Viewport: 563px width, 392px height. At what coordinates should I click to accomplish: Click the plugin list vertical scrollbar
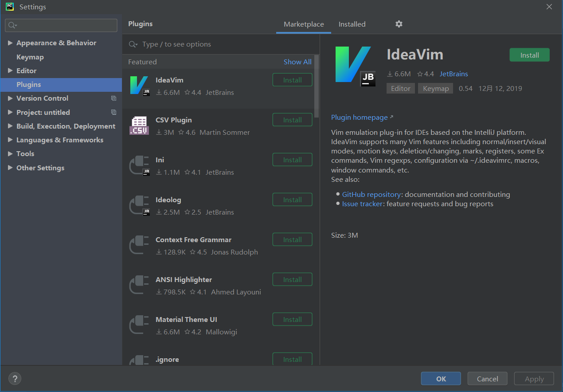[x=317, y=86]
